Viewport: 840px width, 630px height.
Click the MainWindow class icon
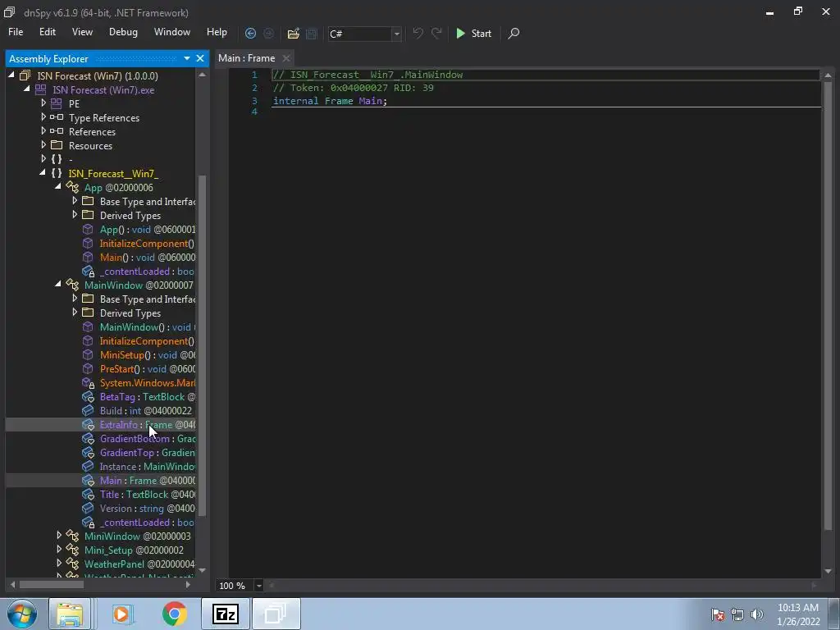(72, 285)
